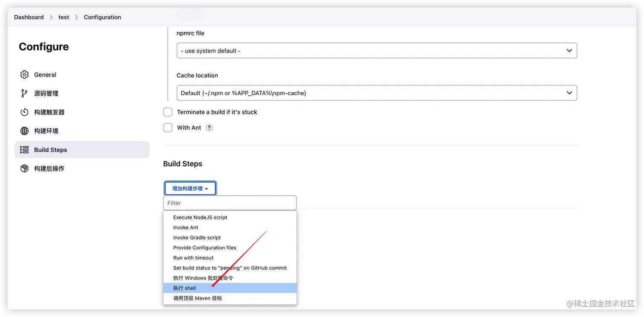Click the 源码管理 branch icon

[x=24, y=93]
